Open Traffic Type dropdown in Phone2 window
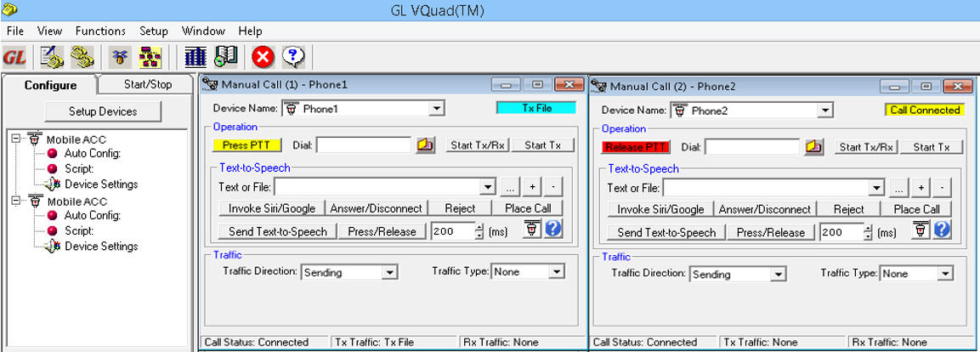The image size is (980, 352). click(x=945, y=274)
